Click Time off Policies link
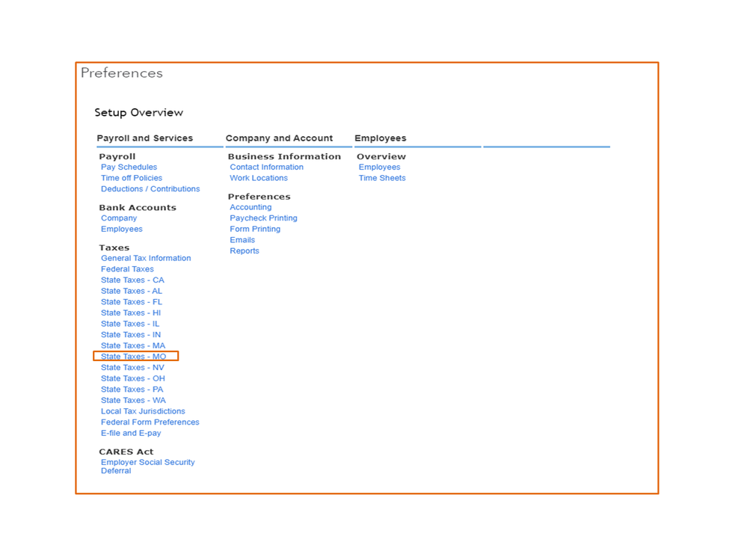The height and width of the screenshot is (560, 747). (132, 178)
